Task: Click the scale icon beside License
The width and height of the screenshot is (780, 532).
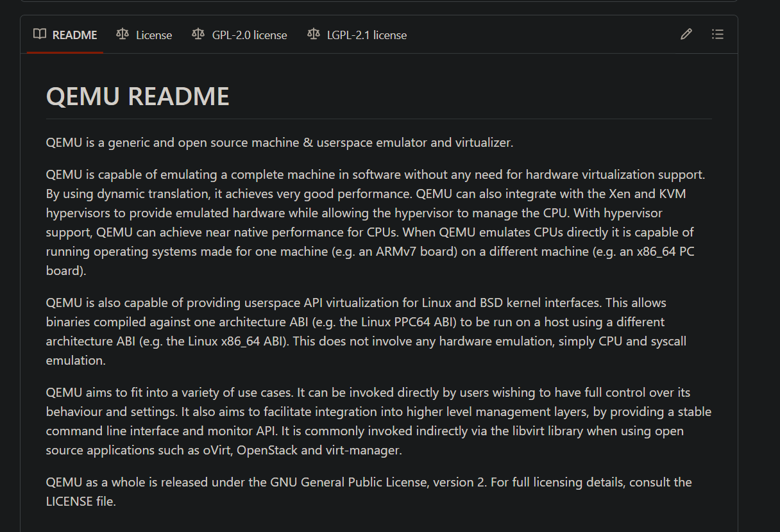Action: point(123,35)
